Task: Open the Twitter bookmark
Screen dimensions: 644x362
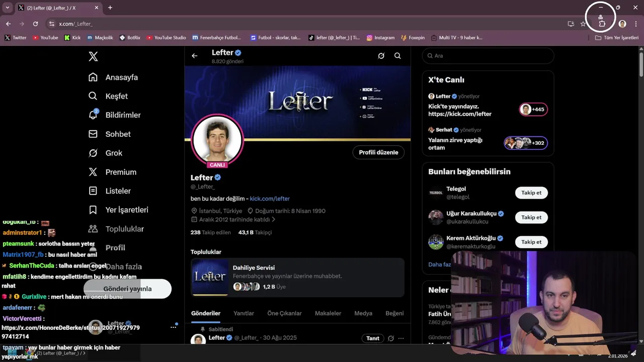Action: pos(16,38)
